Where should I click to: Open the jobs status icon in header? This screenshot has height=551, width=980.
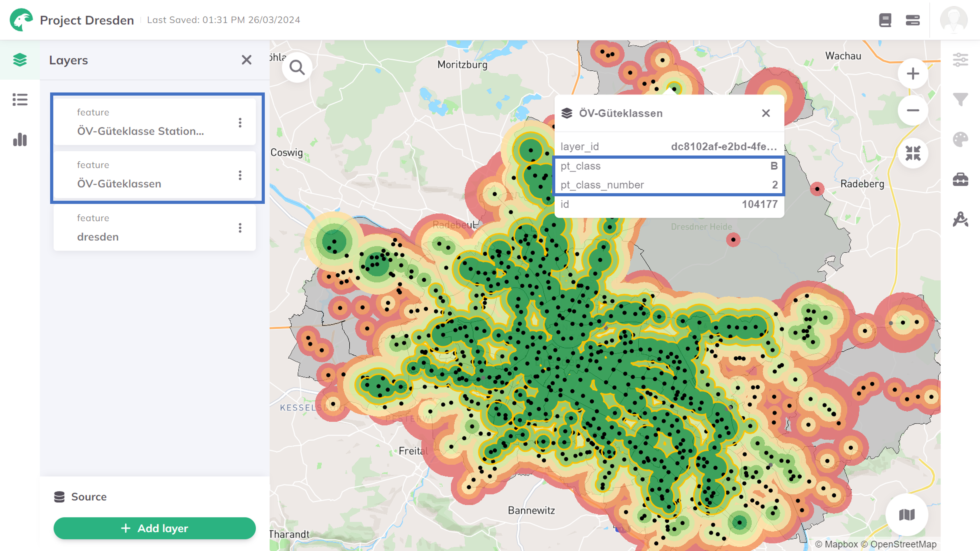click(912, 20)
